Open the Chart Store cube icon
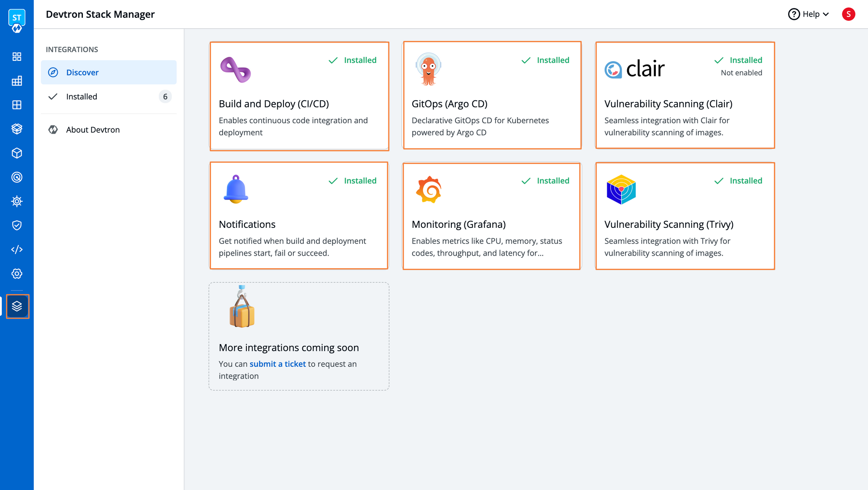Screen dimensions: 868x490 pyautogui.click(x=17, y=153)
